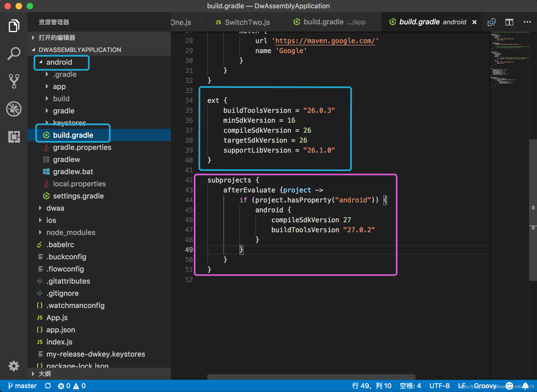537x392 pixels.
Task: Open the Search view in activity bar
Action: click(14, 54)
